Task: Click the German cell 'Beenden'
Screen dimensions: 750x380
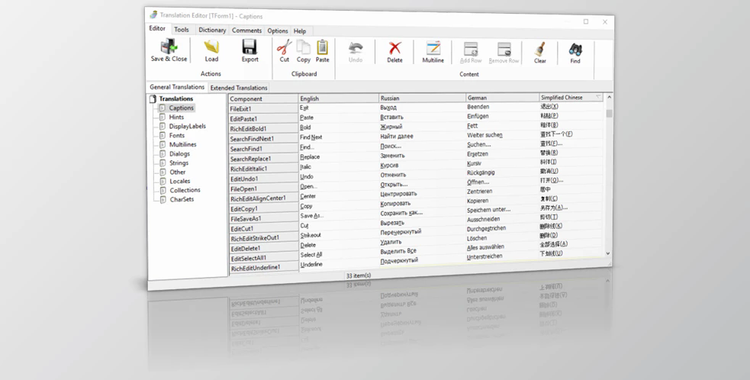Action: 478,107
